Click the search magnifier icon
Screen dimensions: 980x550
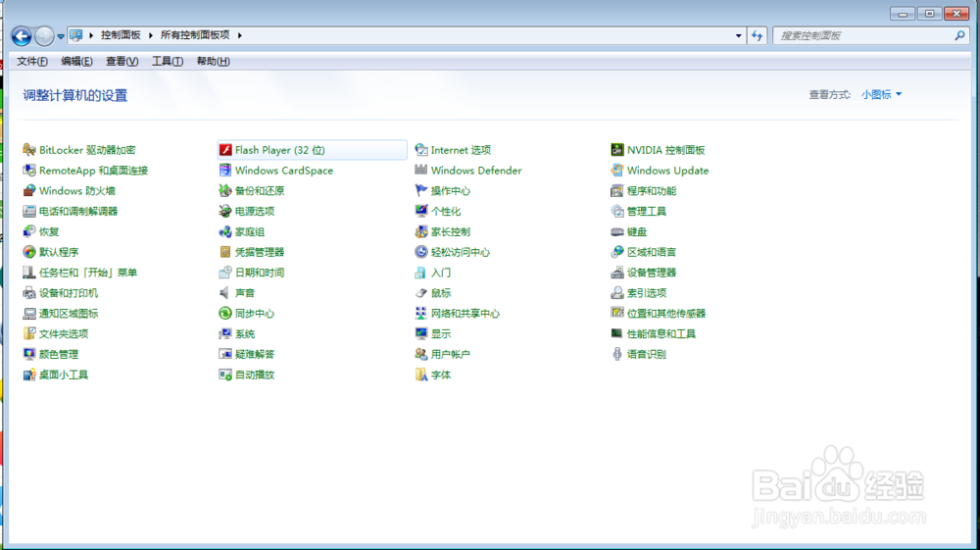point(960,35)
